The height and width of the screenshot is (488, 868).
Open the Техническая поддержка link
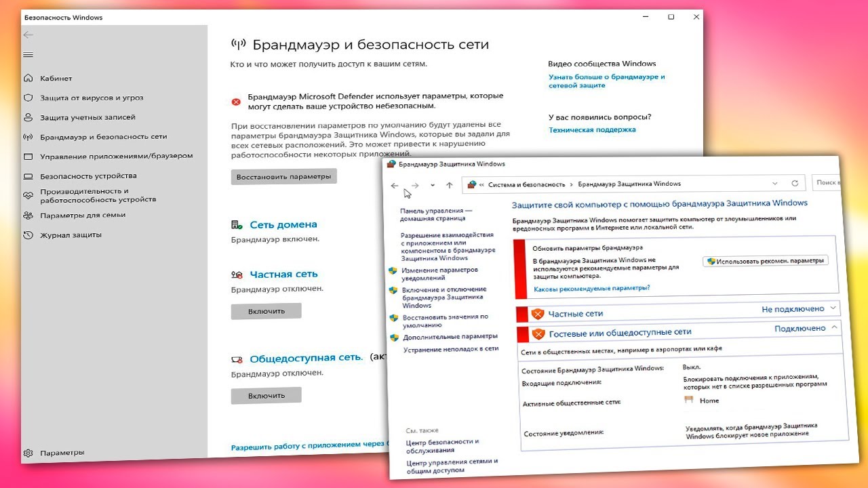592,129
